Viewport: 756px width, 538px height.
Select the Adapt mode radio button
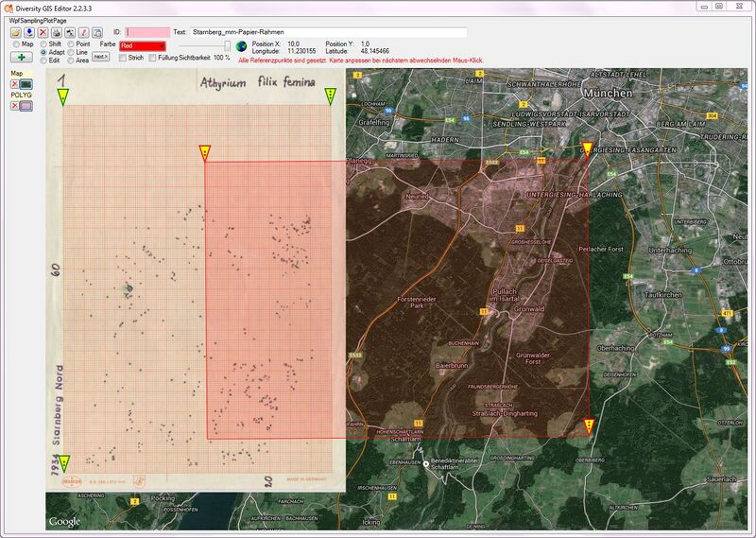tap(43, 52)
